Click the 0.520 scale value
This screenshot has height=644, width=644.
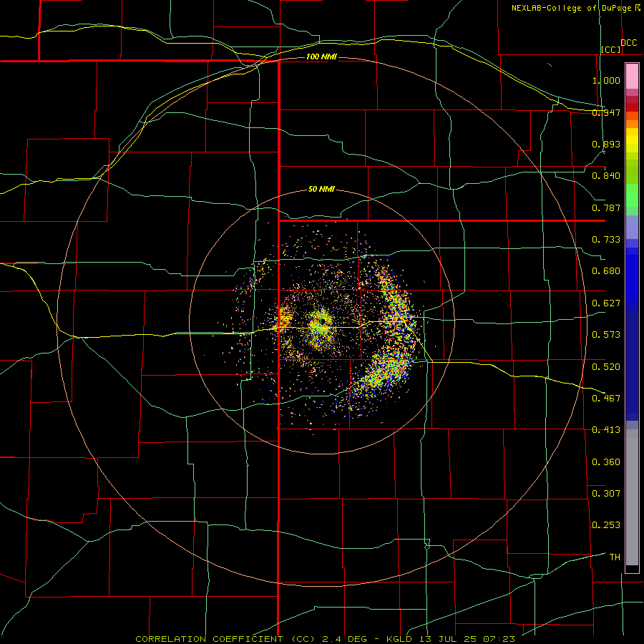tap(606, 367)
